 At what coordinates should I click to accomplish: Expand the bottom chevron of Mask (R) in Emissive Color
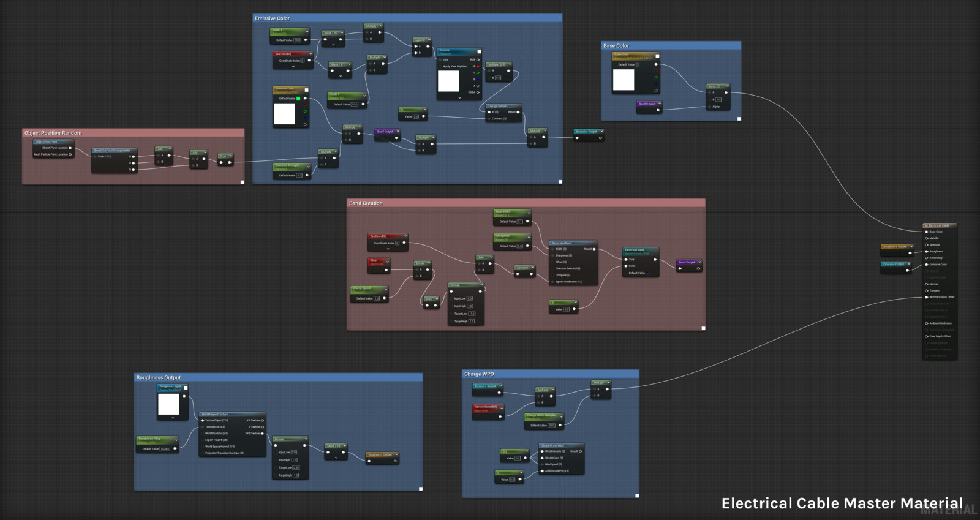pyautogui.click(x=333, y=45)
